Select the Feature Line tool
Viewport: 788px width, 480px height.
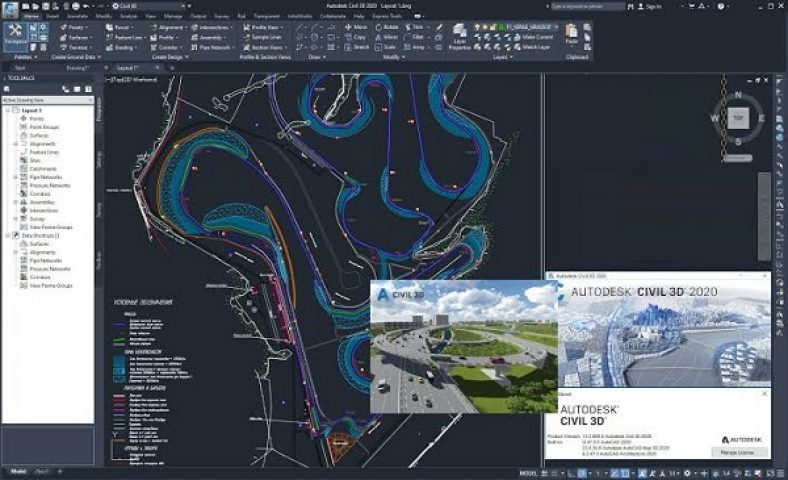(124, 37)
